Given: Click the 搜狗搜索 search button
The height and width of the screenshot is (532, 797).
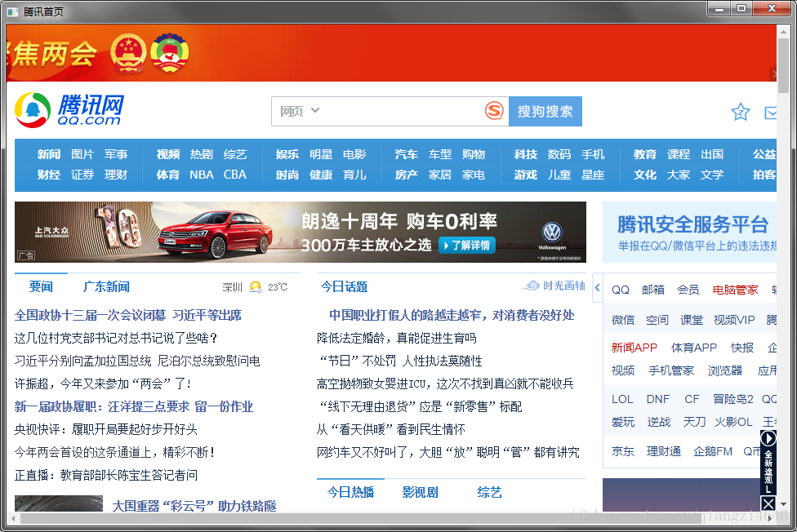Looking at the screenshot, I should pyautogui.click(x=545, y=110).
